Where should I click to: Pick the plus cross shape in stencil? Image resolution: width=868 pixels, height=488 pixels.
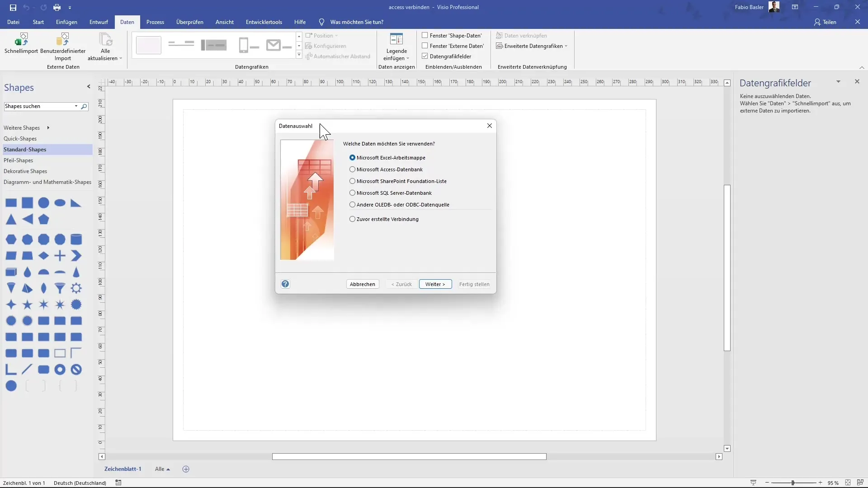coord(60,256)
